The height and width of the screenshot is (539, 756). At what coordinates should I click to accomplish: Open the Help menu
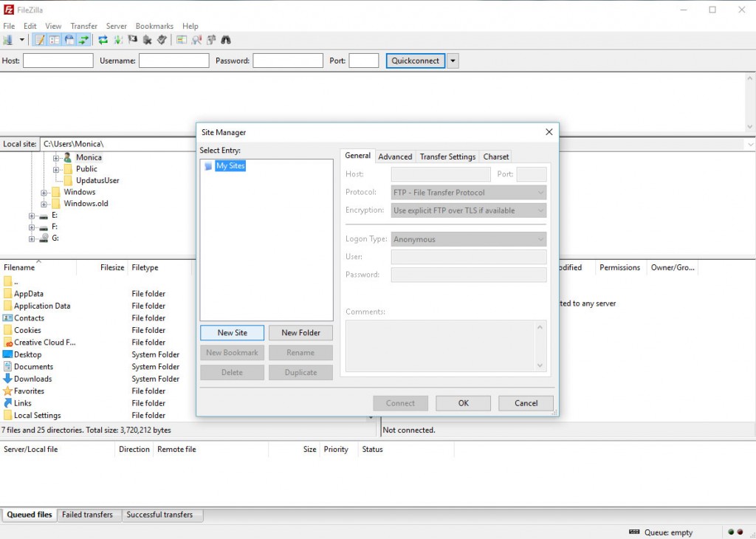(190, 26)
